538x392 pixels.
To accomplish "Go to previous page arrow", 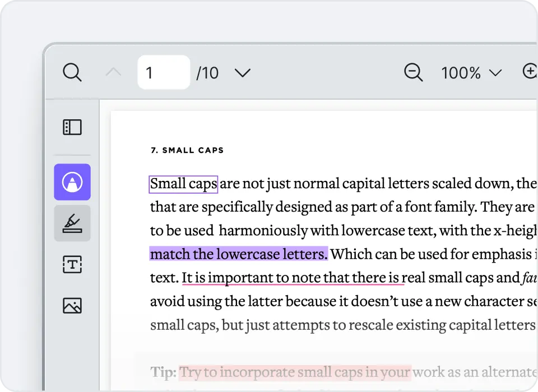I will pos(113,72).
